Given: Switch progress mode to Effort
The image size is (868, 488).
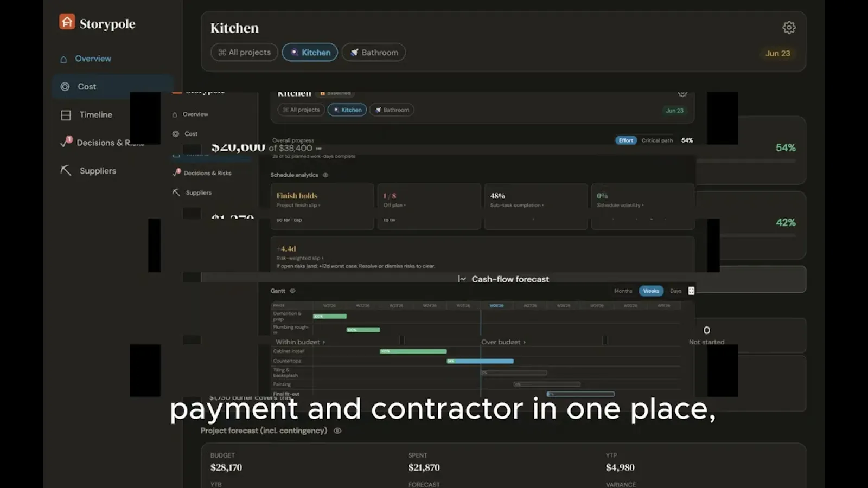Looking at the screenshot, I should (626, 140).
